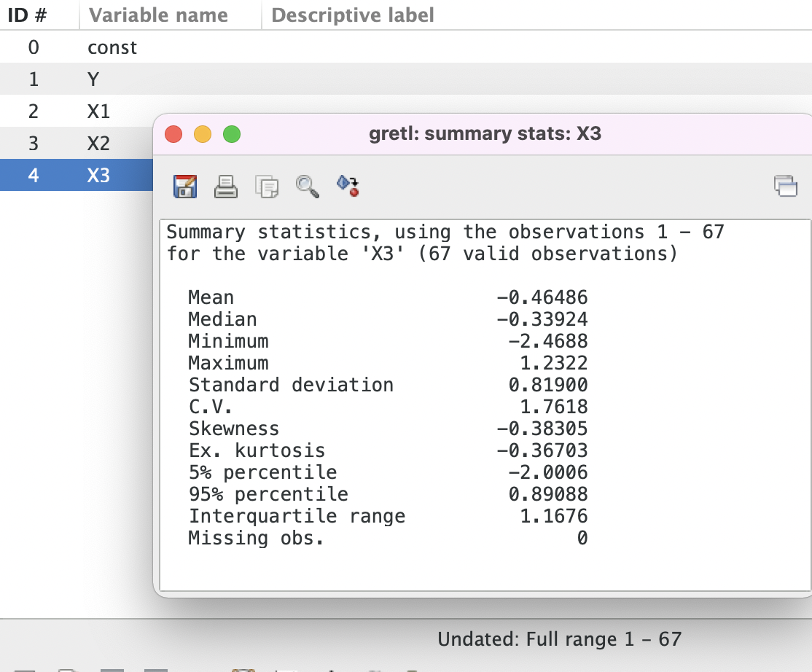The image size is (812, 672).
Task: Click the C.V. value 1.7618
Action: (553, 407)
